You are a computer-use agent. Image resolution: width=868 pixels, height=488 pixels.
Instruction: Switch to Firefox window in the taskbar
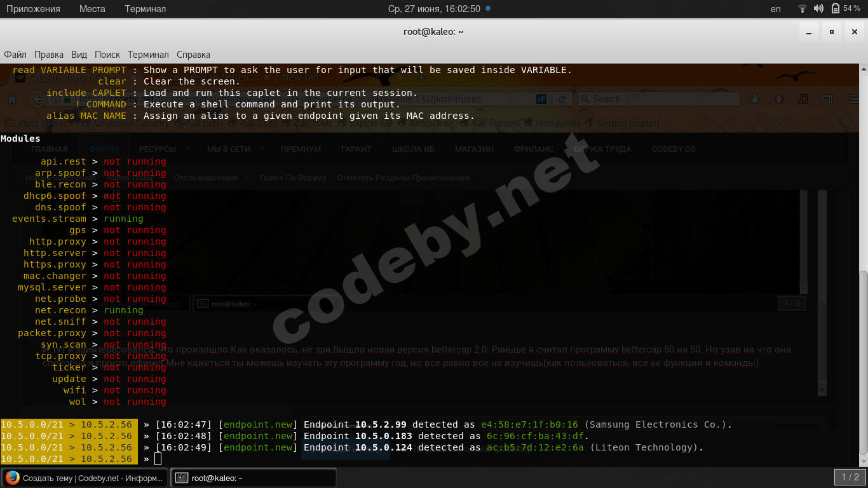85,478
